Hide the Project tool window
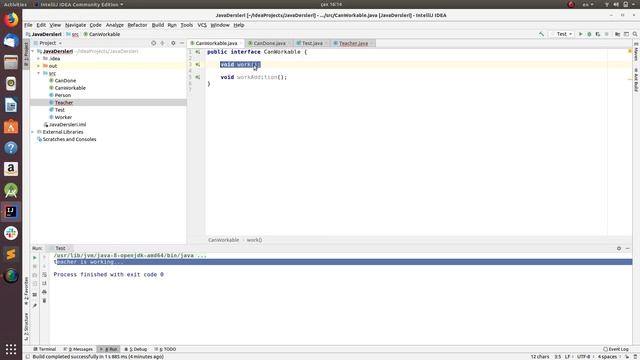 pos(182,43)
